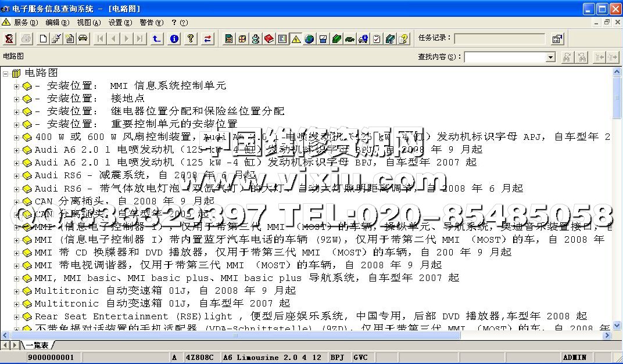Expand 安装位置: MMI 信息系统控制单元 node

point(16,86)
